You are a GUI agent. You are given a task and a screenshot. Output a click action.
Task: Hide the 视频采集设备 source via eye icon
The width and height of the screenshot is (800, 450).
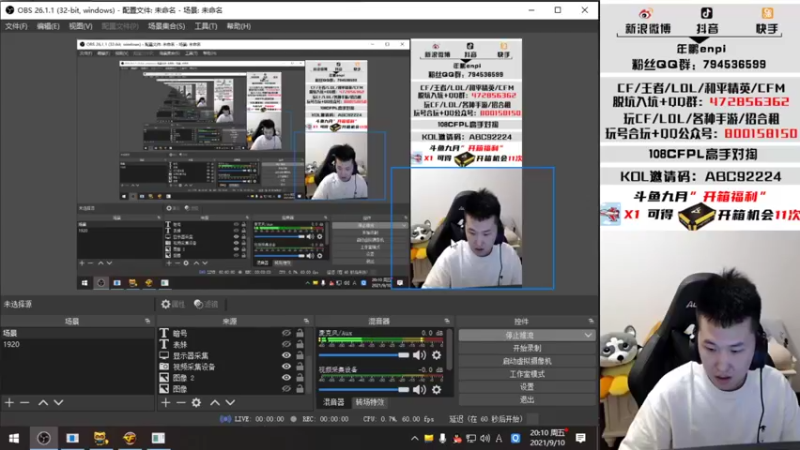point(286,366)
